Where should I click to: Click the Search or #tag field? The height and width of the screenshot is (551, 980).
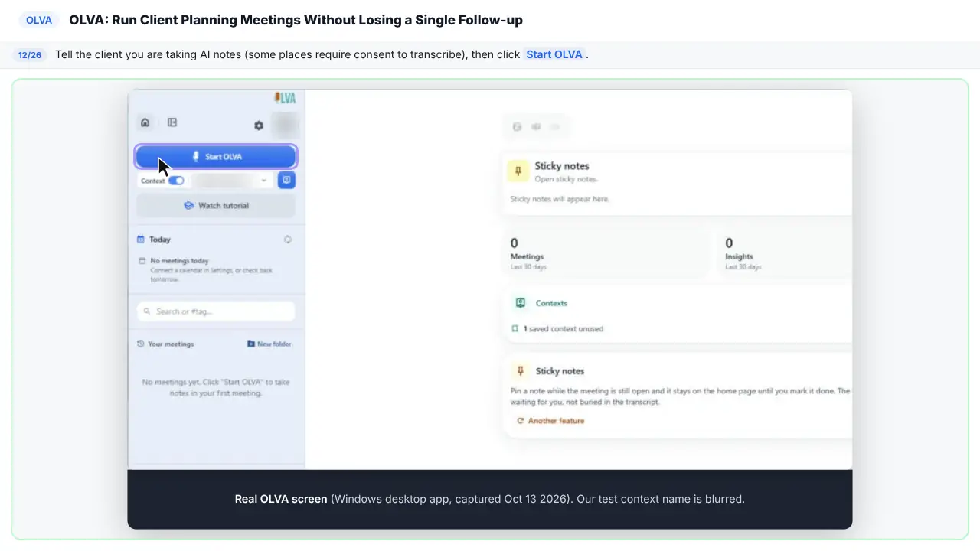[216, 311]
